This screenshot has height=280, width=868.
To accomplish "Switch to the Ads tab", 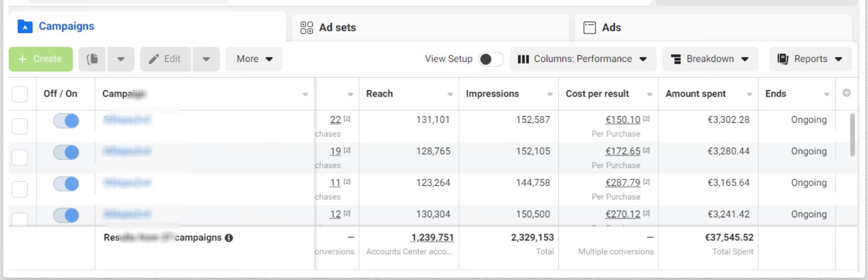I will tap(713, 28).
